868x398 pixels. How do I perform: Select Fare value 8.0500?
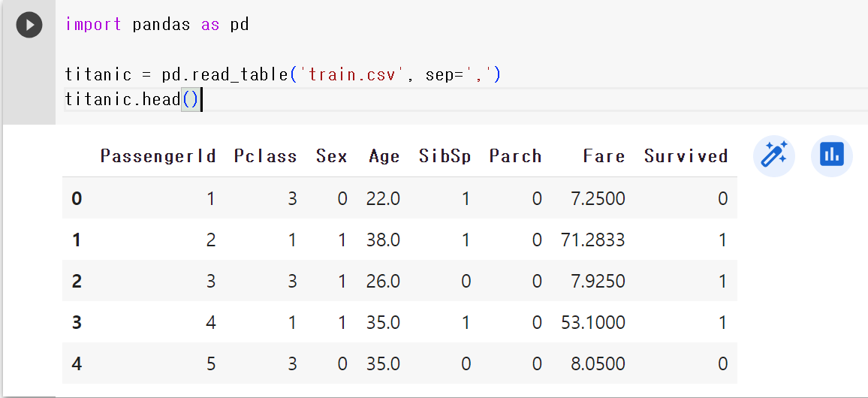tap(599, 363)
